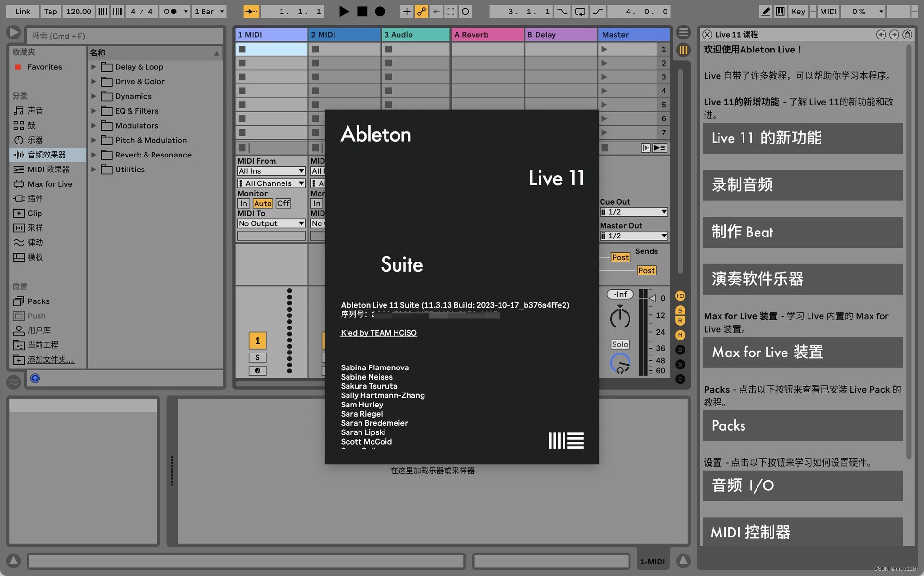Select 音频效果器 category in browser
Screen dimensions: 924x576
coord(47,155)
